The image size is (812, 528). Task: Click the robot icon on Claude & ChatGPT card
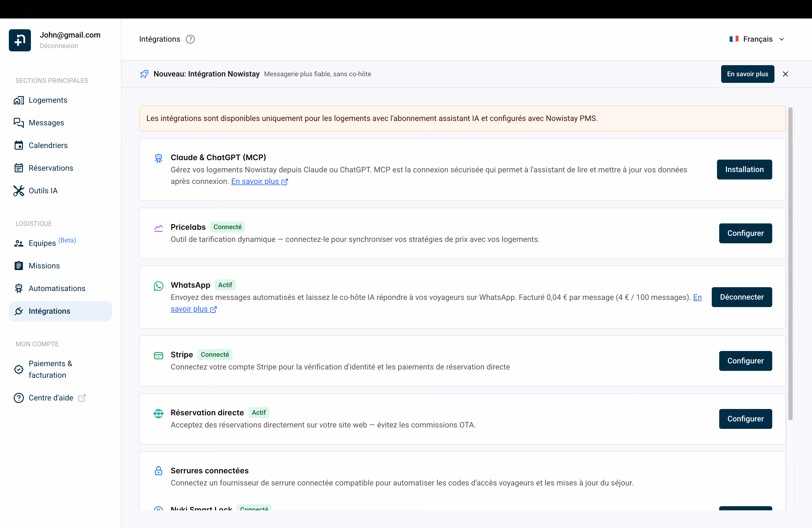158,159
